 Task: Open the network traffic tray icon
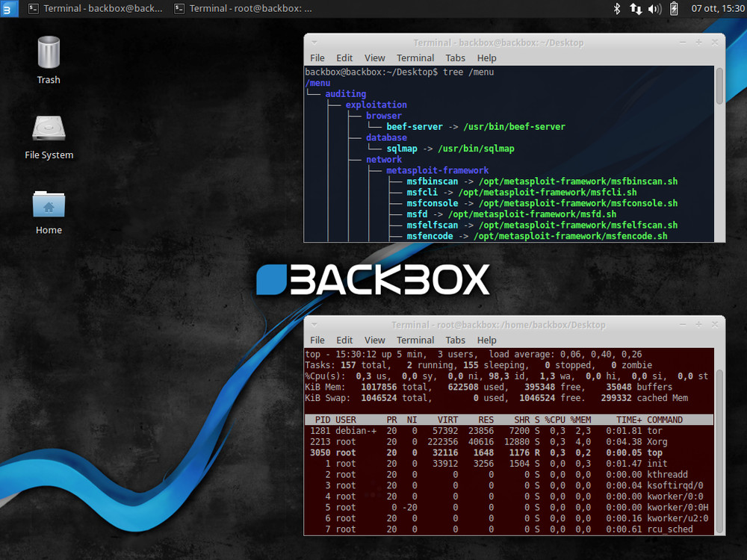coord(636,8)
